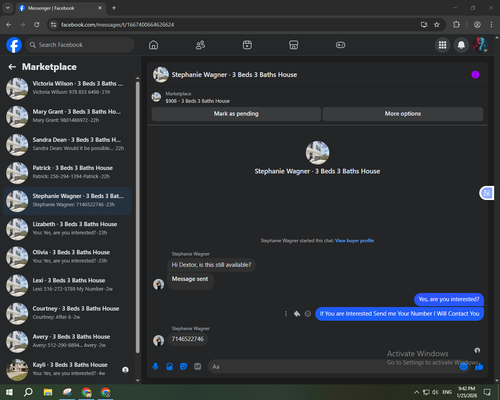Image resolution: width=500 pixels, height=400 pixels.
Task: Open File Explorer from taskbar
Action: point(48,392)
